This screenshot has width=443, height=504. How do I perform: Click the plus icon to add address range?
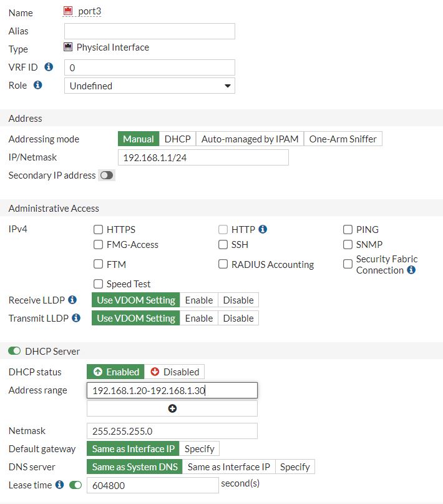point(173,408)
